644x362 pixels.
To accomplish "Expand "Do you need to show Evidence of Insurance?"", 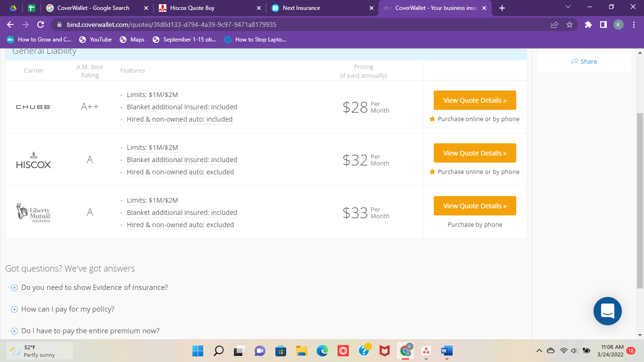I will click(90, 288).
